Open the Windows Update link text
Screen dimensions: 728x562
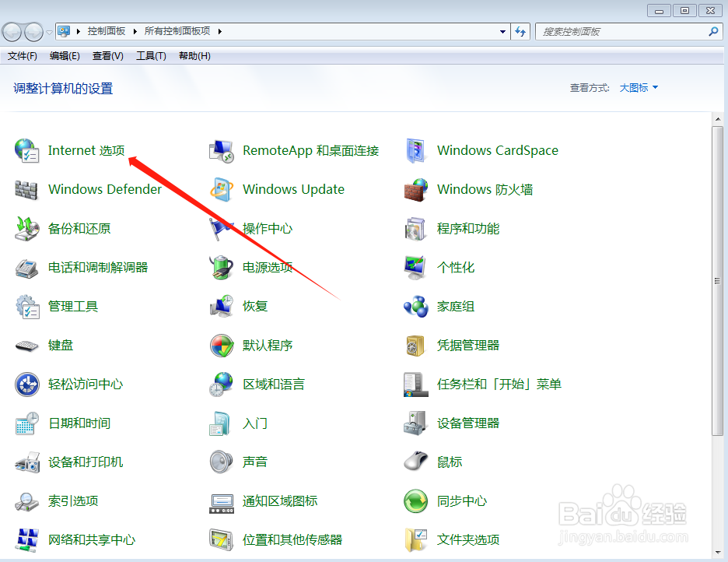(293, 189)
